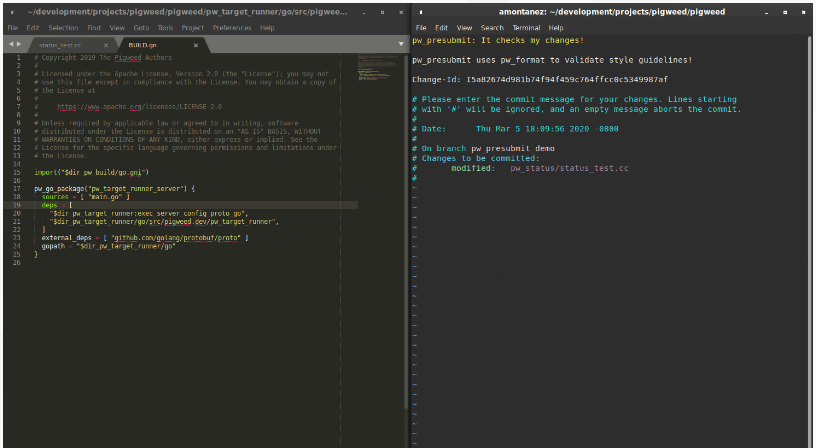
Task: Click the sources main.go line
Action: 86,197
